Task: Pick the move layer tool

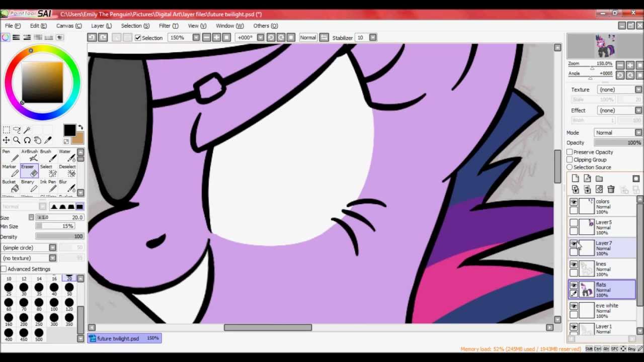Action: point(6,140)
